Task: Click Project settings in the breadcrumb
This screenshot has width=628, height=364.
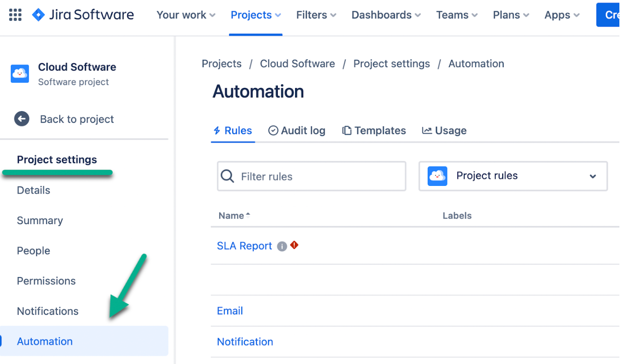Action: click(x=391, y=64)
